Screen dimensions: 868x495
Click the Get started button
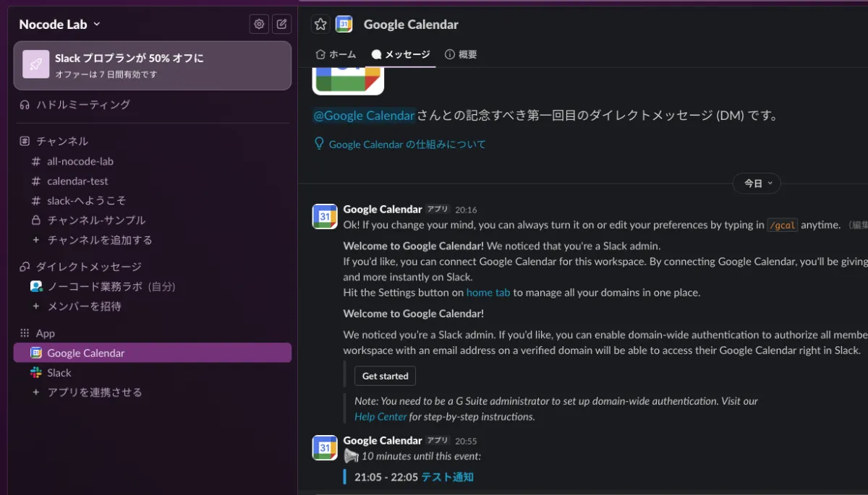[x=385, y=376]
